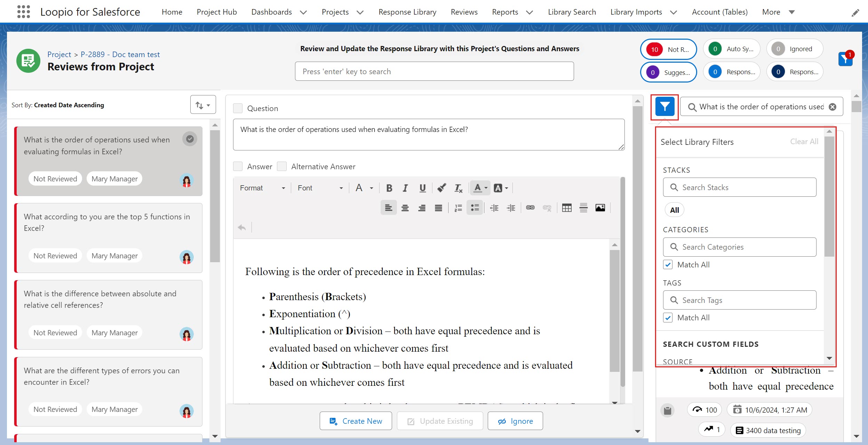Justify text in editor
The width and height of the screenshot is (868, 445).
coord(438,208)
